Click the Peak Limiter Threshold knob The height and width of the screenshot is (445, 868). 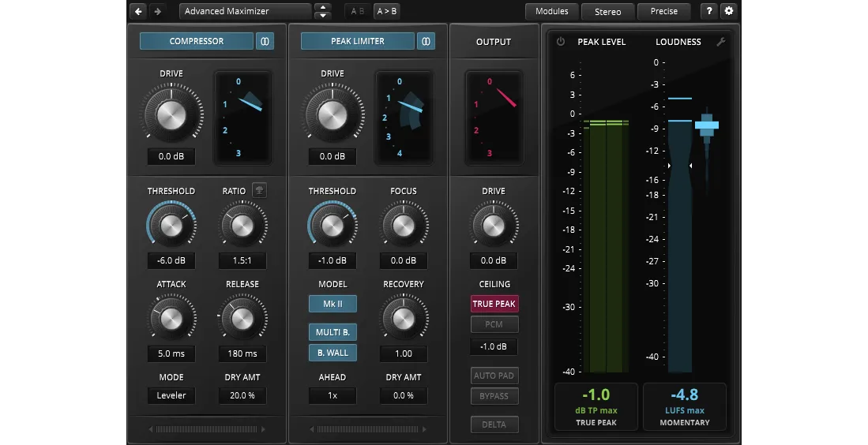[333, 225]
